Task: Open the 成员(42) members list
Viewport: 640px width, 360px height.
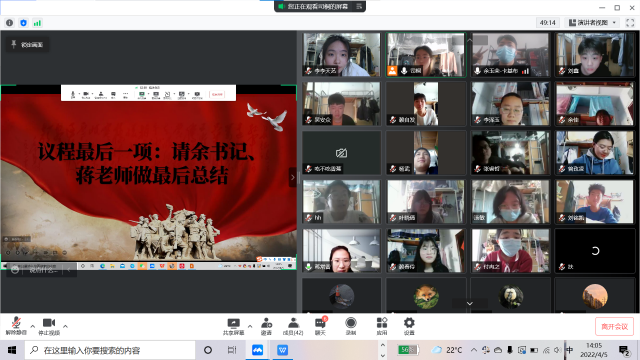Action: click(x=293, y=326)
